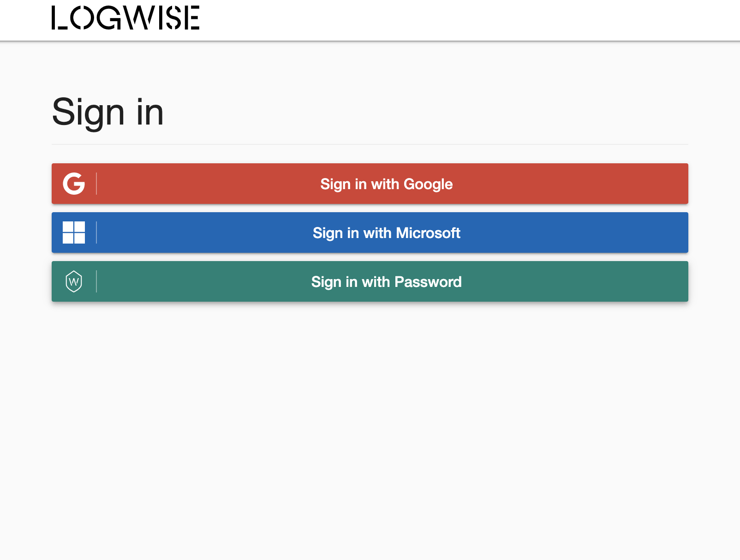Select the blue Microsoft sign-in bar

point(554,232)
